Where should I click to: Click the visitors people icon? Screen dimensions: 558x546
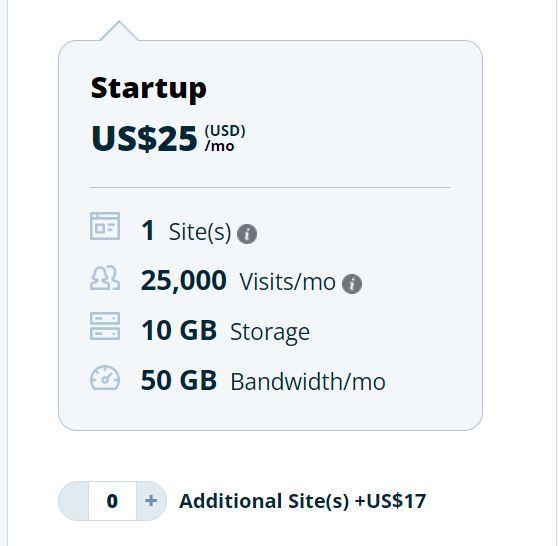(105, 277)
